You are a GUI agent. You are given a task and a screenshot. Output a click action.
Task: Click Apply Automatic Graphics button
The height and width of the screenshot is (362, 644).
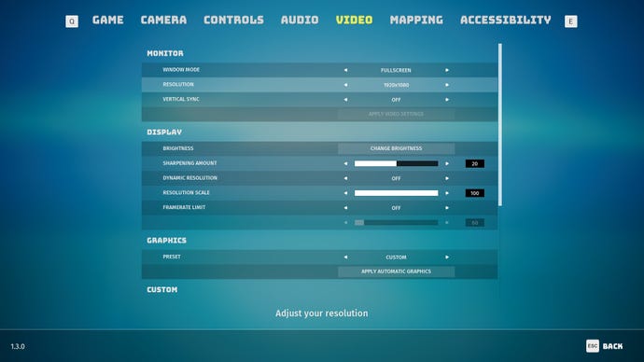click(x=396, y=271)
